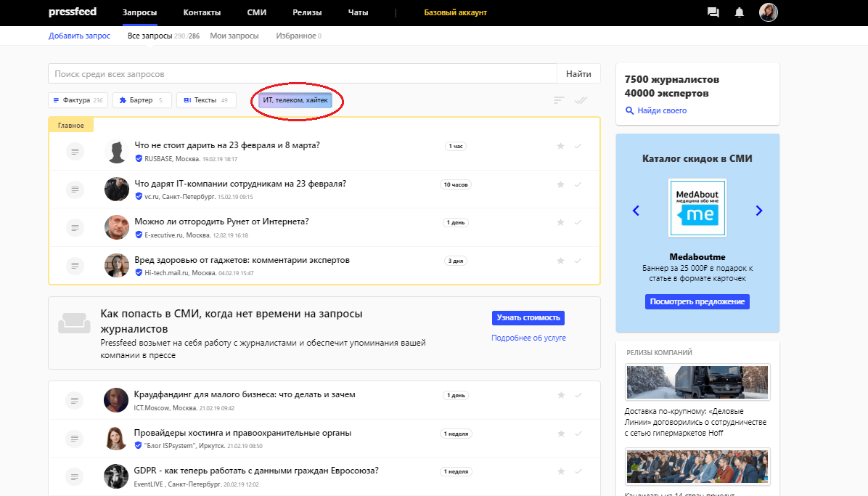The width and height of the screenshot is (868, 496).
Task: Open the chat messages icon in header
Action: [x=713, y=12]
